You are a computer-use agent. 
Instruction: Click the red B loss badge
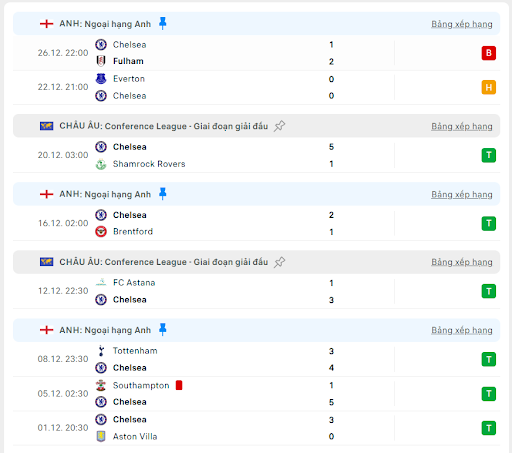(x=489, y=53)
